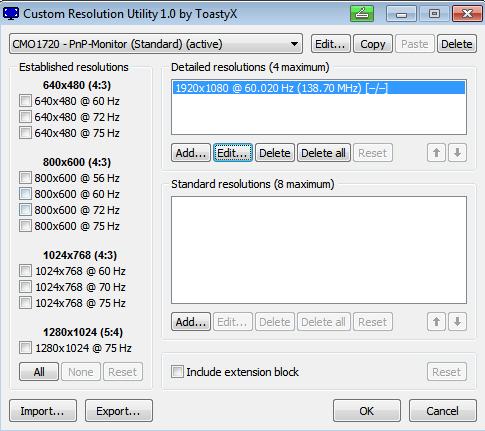
Task: Click the disabled Paste button
Action: 415,44
